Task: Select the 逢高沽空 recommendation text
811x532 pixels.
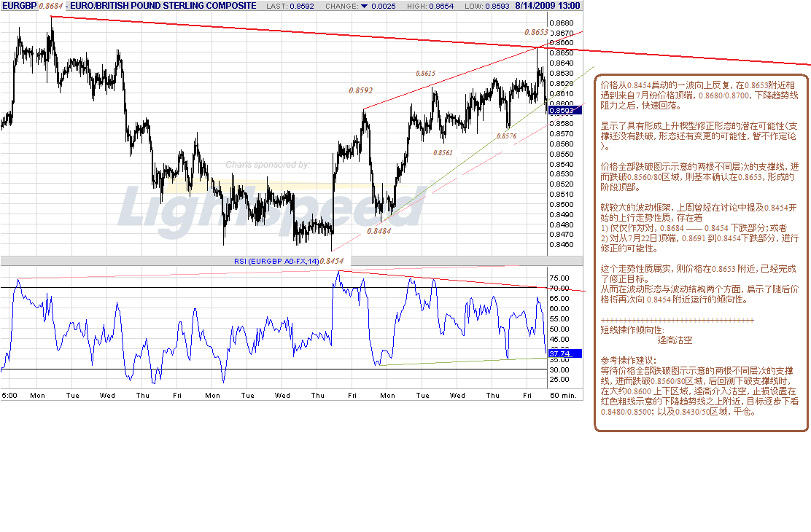Action: (675, 340)
